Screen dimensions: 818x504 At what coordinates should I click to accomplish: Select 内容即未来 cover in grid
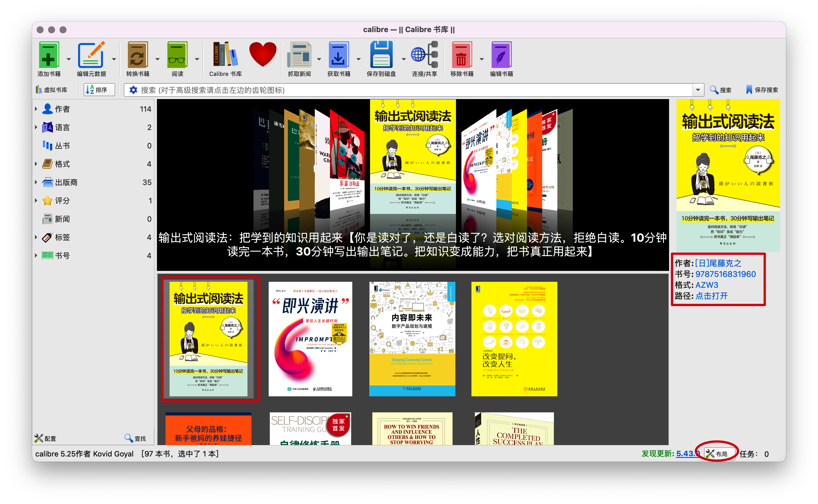[412, 339]
